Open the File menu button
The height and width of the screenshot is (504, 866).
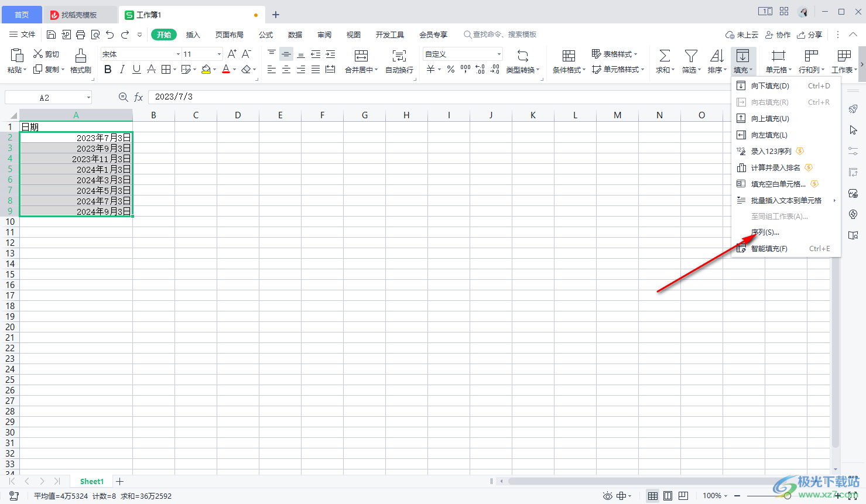click(22, 35)
